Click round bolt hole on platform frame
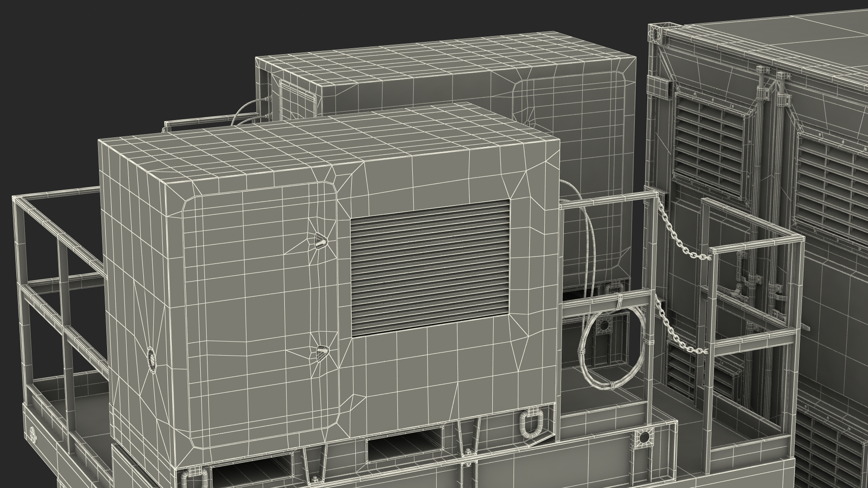Image resolution: width=868 pixels, height=488 pixels. point(644,437)
